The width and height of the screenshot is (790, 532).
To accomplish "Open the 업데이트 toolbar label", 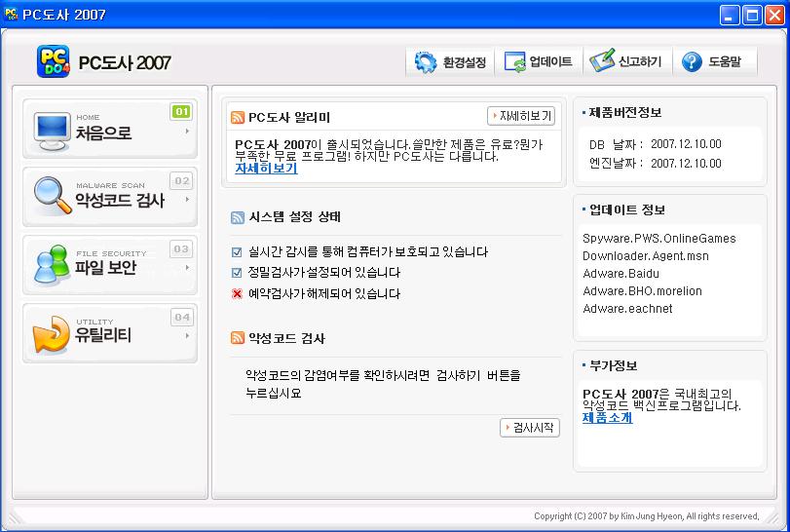I will (550, 62).
